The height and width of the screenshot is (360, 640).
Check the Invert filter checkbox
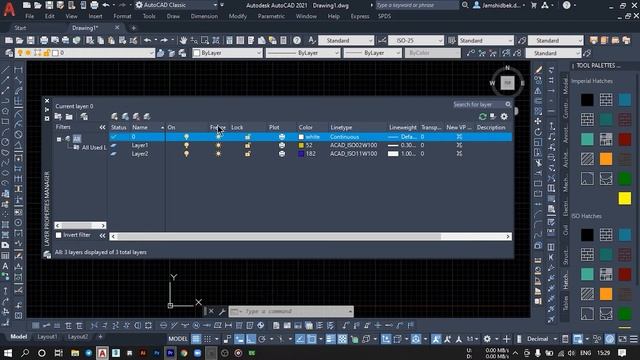pyautogui.click(x=58, y=235)
